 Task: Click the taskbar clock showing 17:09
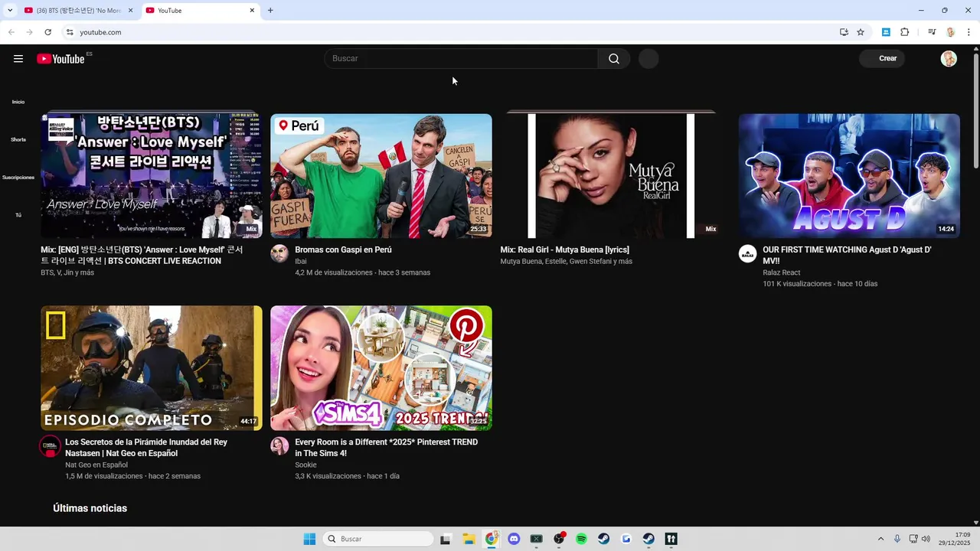(954, 539)
